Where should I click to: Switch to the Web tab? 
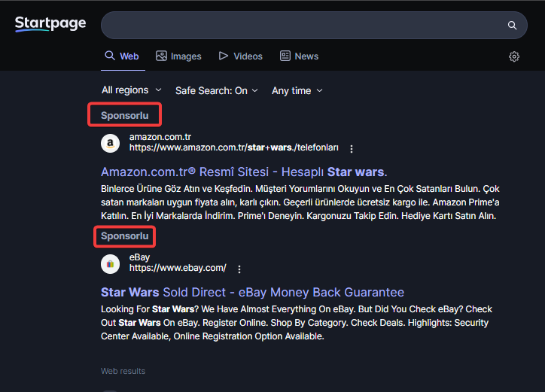click(123, 56)
